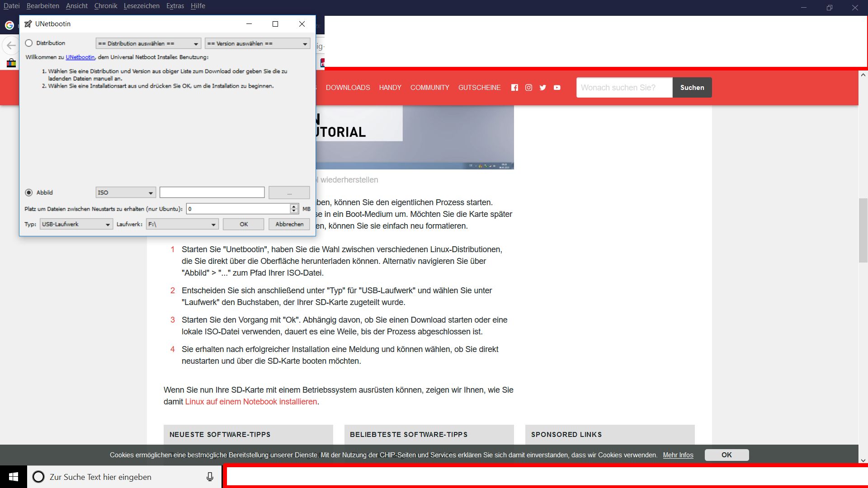This screenshot has width=868, height=488.
Task: Click the Cortana circle icon
Action: pyautogui.click(x=38, y=477)
